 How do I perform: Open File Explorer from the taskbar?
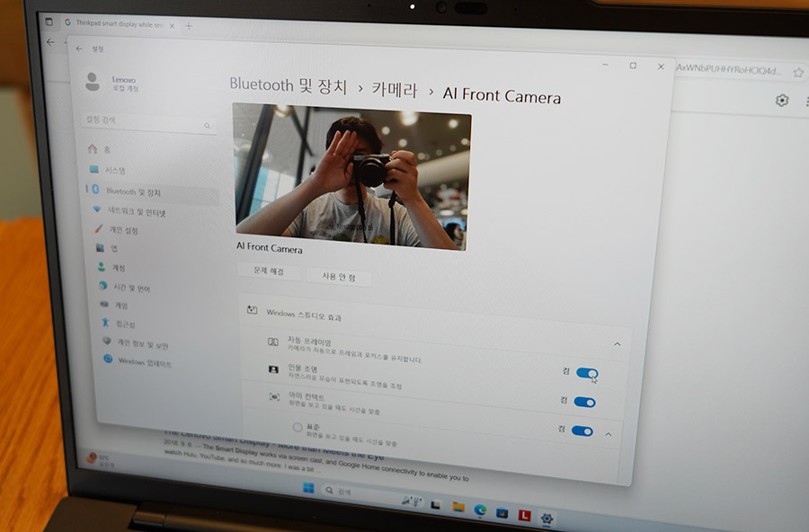click(x=458, y=507)
